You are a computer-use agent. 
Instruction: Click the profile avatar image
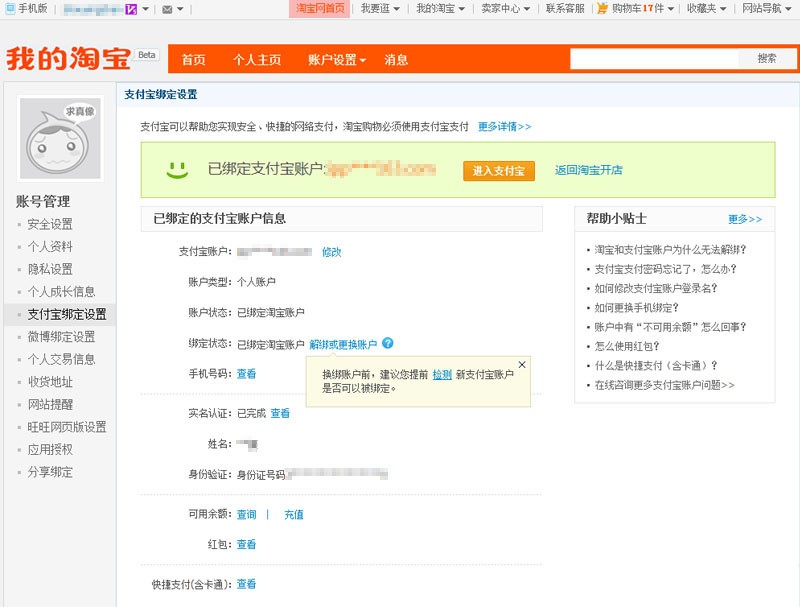60,138
